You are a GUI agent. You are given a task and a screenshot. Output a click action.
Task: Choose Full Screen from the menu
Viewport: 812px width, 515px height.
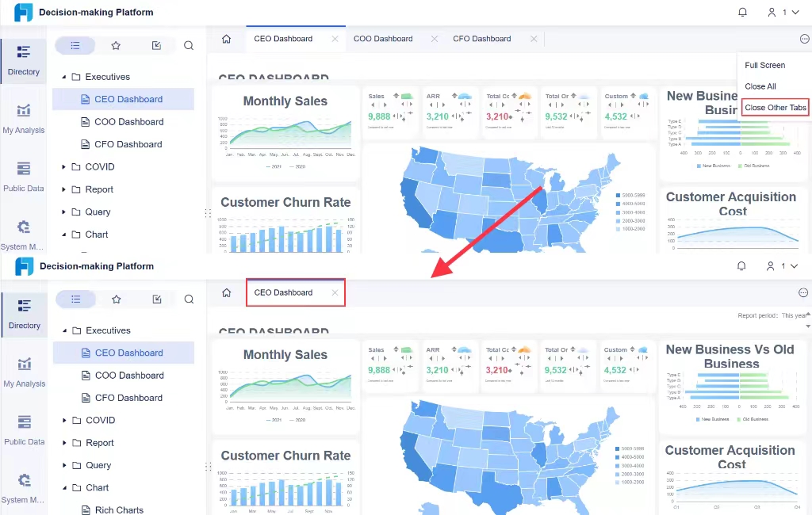point(765,65)
